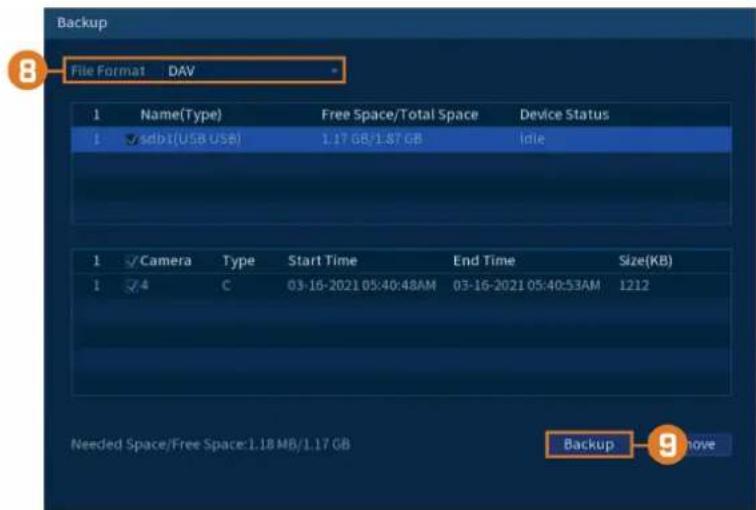Click the Backup window title
The width and height of the screenshot is (756, 510).
coord(82,23)
